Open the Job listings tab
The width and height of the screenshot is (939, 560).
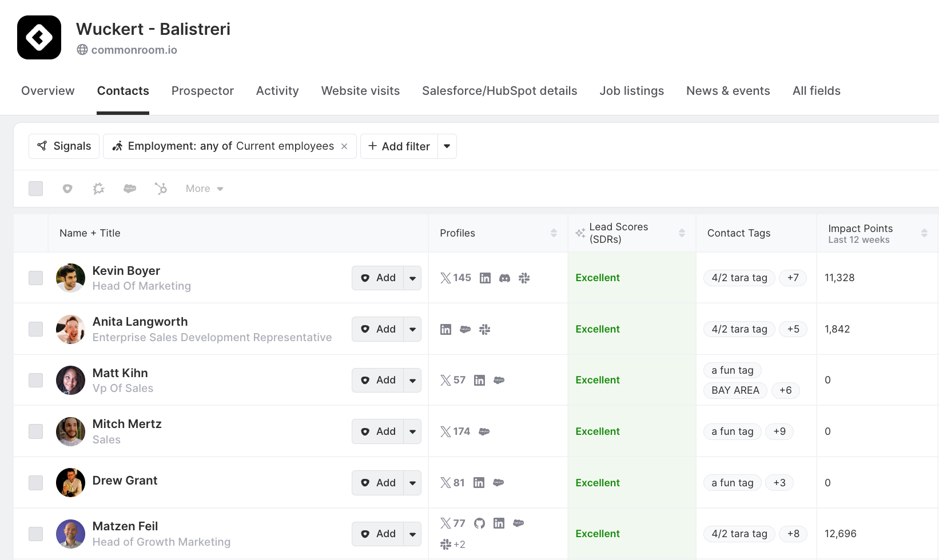coord(631,91)
